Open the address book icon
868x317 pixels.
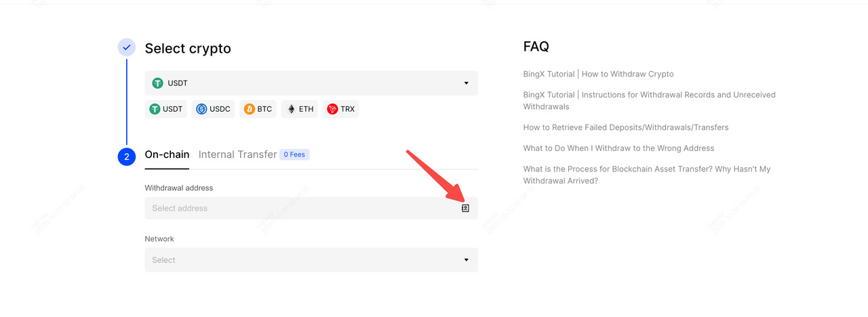(x=465, y=208)
